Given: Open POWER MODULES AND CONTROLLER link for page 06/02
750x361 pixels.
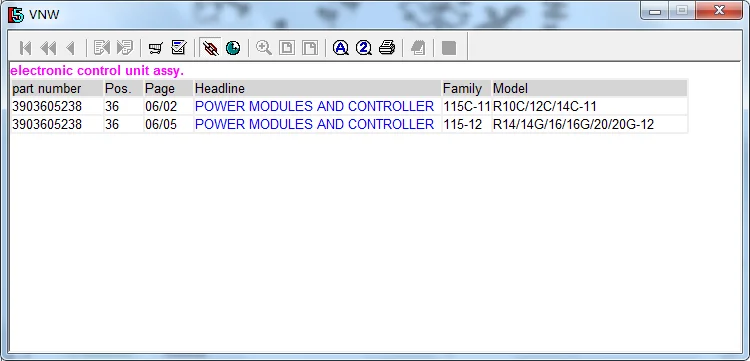Looking at the screenshot, I should pyautogui.click(x=314, y=106).
